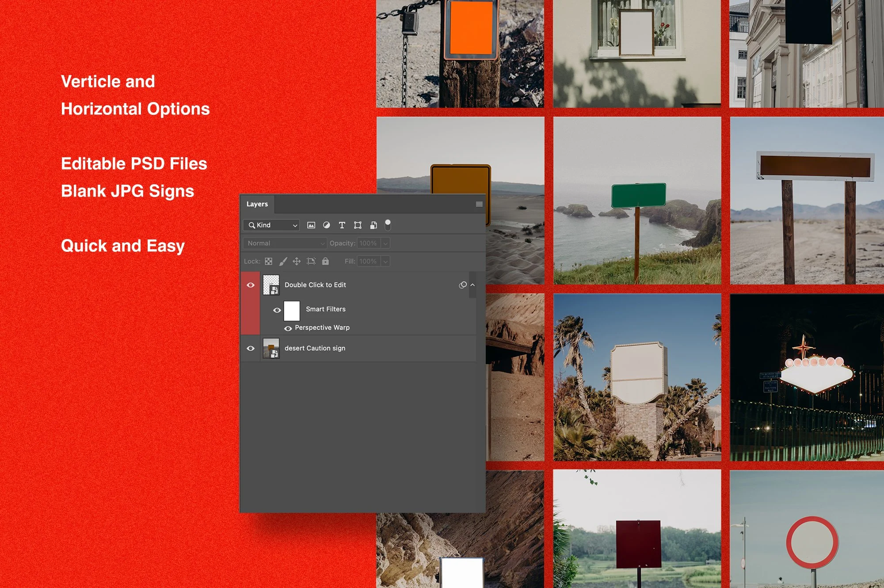Viewport: 884px width, 588px height.
Task: Filter for smart objects icon
Action: [x=373, y=225]
